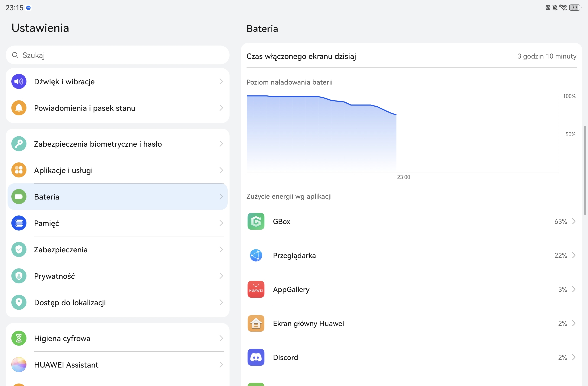The image size is (588, 386).
Task: Tap the vibration mode status icon
Action: [548, 8]
